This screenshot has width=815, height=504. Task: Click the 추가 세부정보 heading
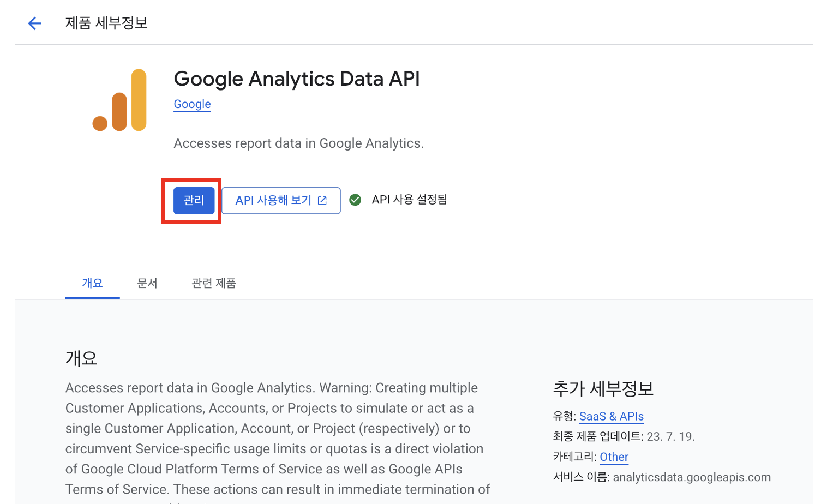pos(603,388)
